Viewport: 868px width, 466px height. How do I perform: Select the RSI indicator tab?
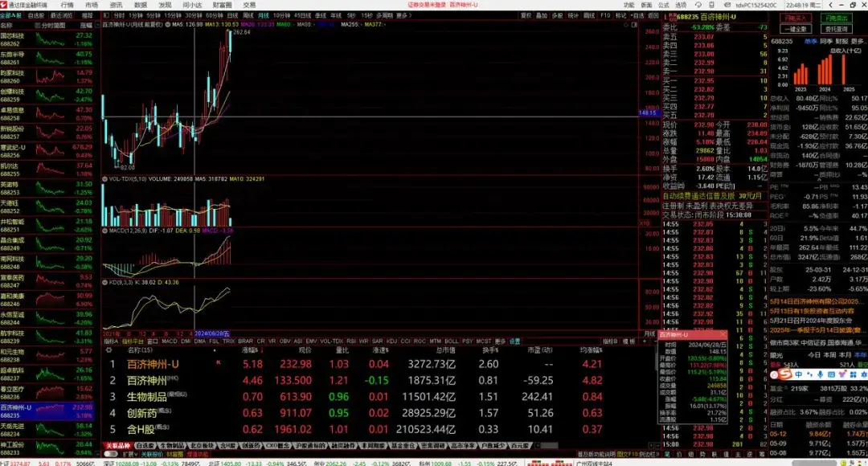point(351,341)
